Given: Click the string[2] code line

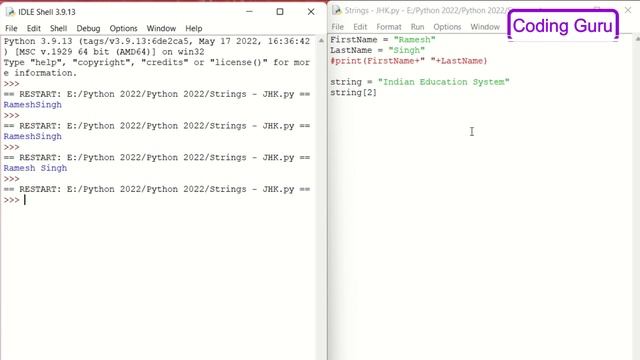Looking at the screenshot, I should (x=353, y=93).
